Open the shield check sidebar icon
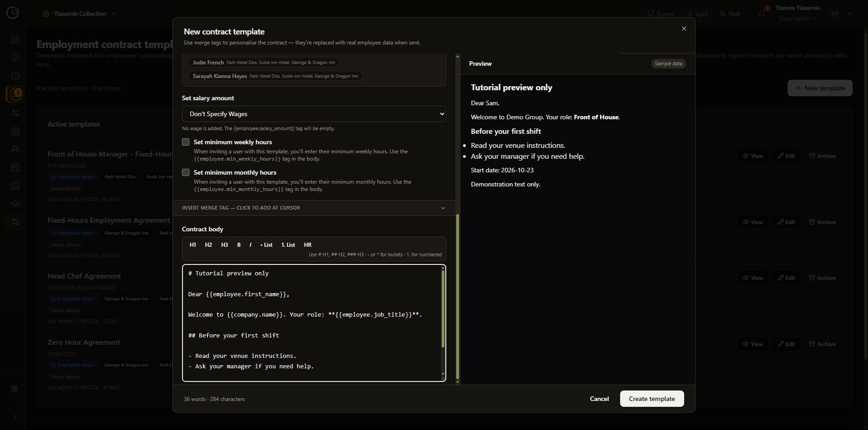Viewport: 868px width, 430px height. pyautogui.click(x=15, y=58)
